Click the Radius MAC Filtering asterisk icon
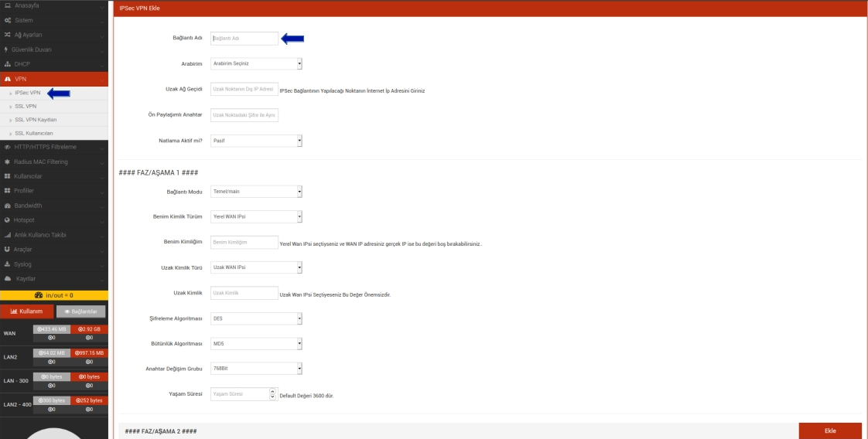Viewport: 868px width, 439px height. pyautogui.click(x=8, y=162)
